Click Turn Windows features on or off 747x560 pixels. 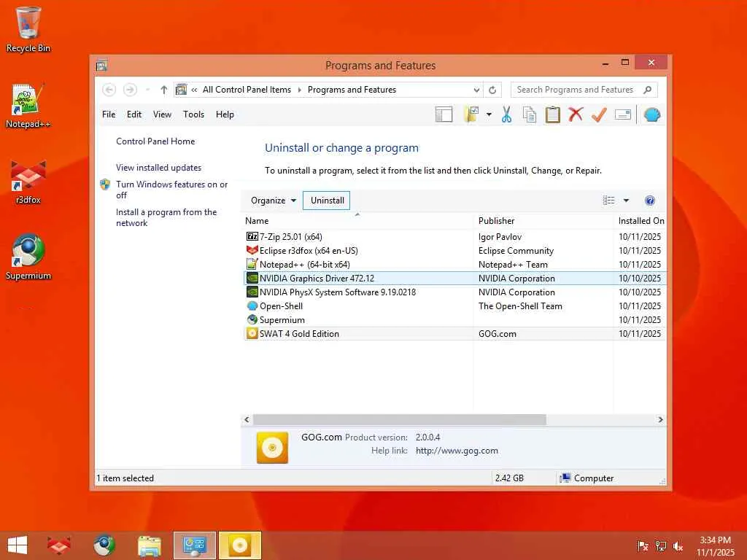(x=171, y=190)
